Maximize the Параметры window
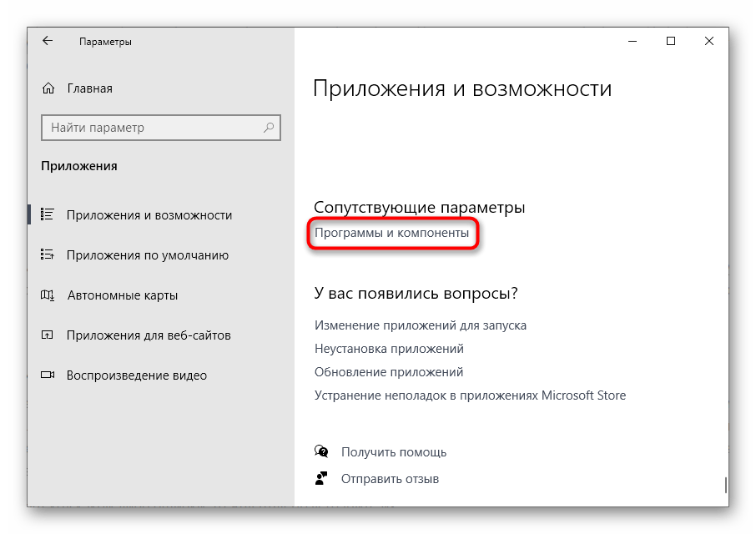The height and width of the screenshot is (534, 756). pos(670,41)
